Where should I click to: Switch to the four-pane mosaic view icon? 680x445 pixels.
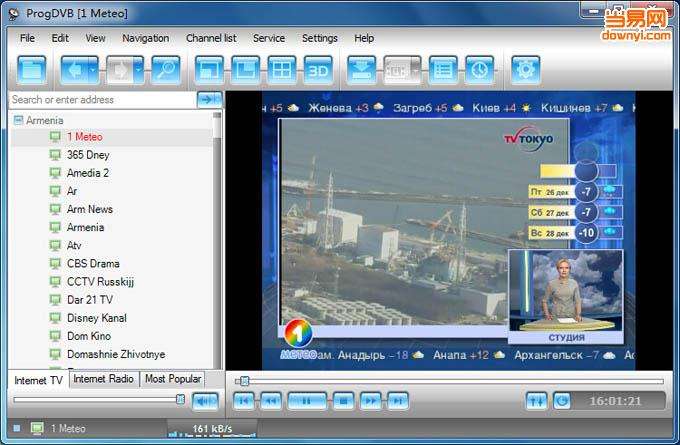[282, 70]
